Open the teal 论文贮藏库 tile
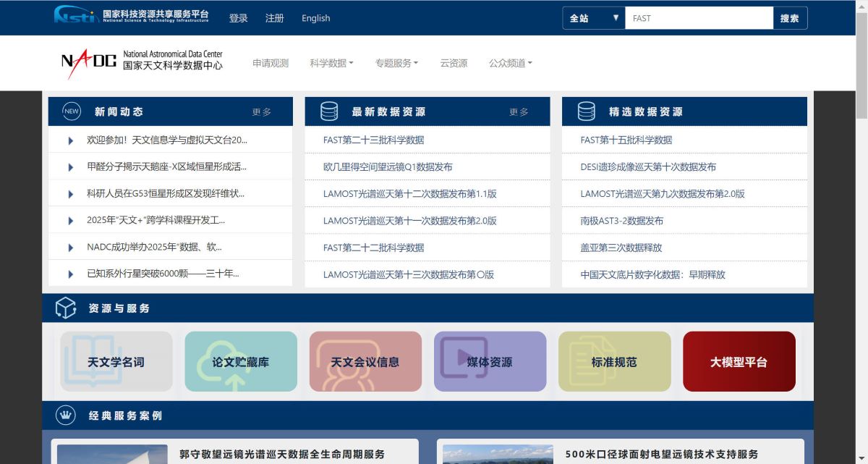This screenshot has width=868, height=464. 241,362
